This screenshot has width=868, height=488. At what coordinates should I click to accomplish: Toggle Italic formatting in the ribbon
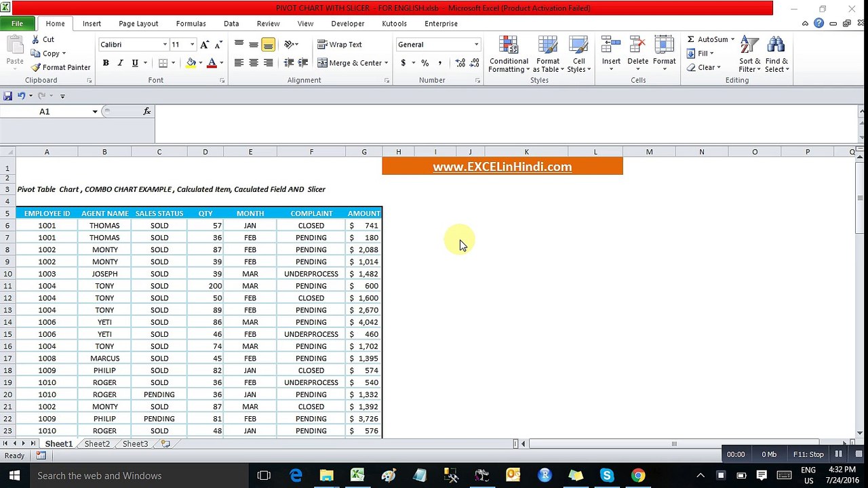pos(121,63)
